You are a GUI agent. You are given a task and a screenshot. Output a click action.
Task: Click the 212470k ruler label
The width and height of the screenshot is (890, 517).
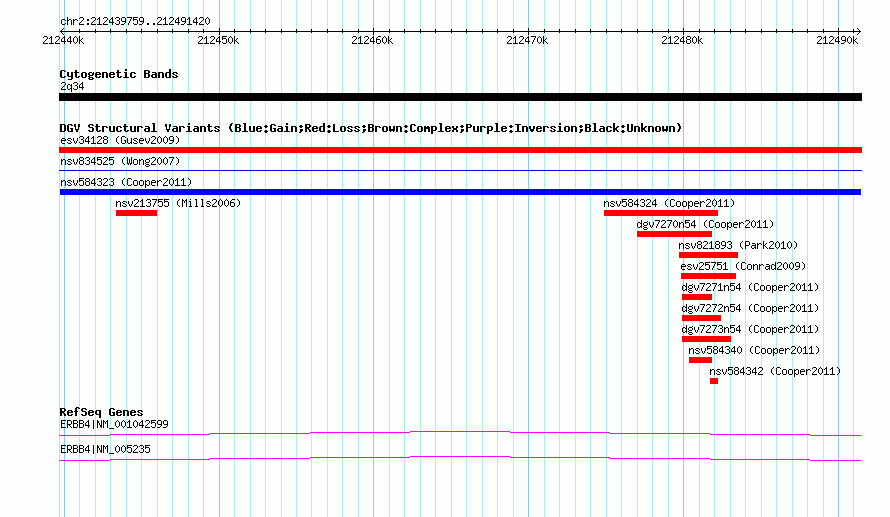point(527,40)
